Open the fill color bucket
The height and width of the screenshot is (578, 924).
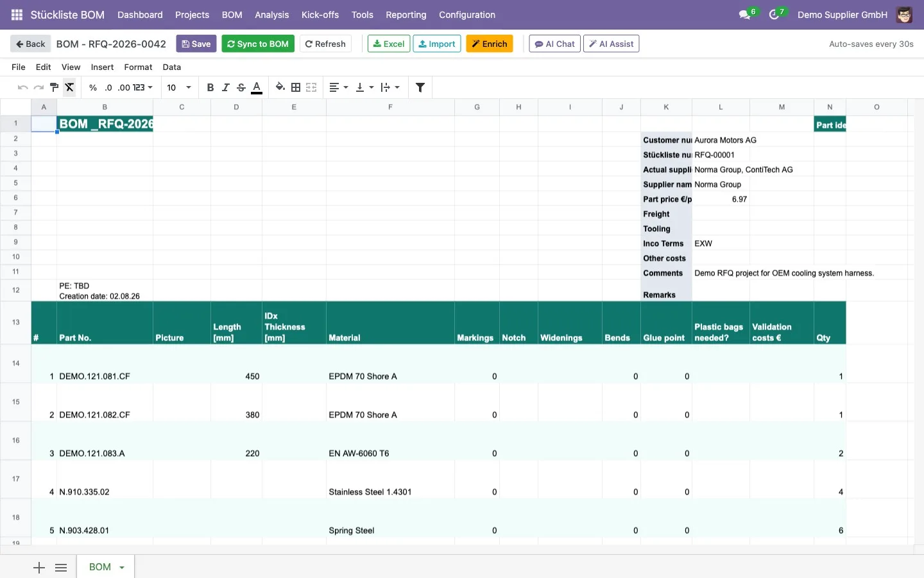[x=280, y=87]
